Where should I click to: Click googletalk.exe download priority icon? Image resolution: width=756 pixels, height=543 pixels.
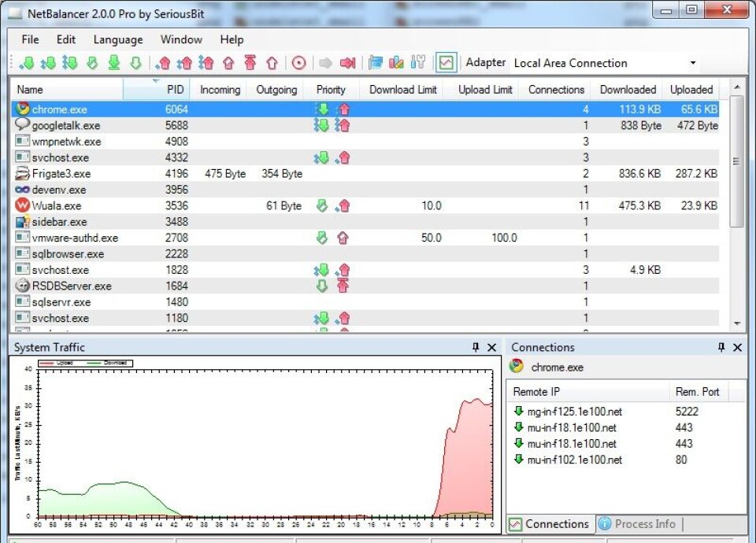click(x=321, y=125)
